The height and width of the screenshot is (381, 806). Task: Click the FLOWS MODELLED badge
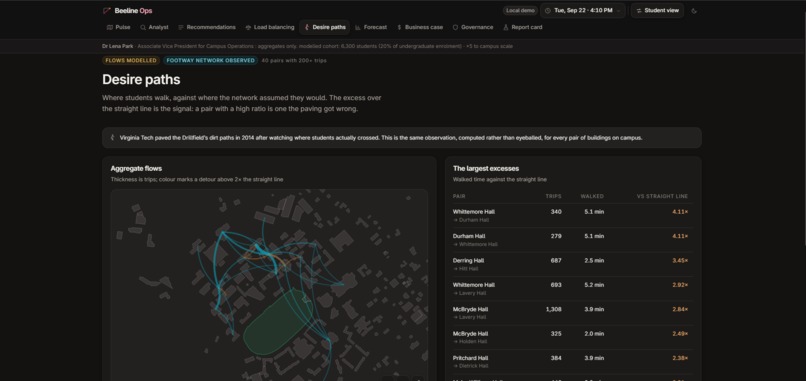pyautogui.click(x=131, y=61)
